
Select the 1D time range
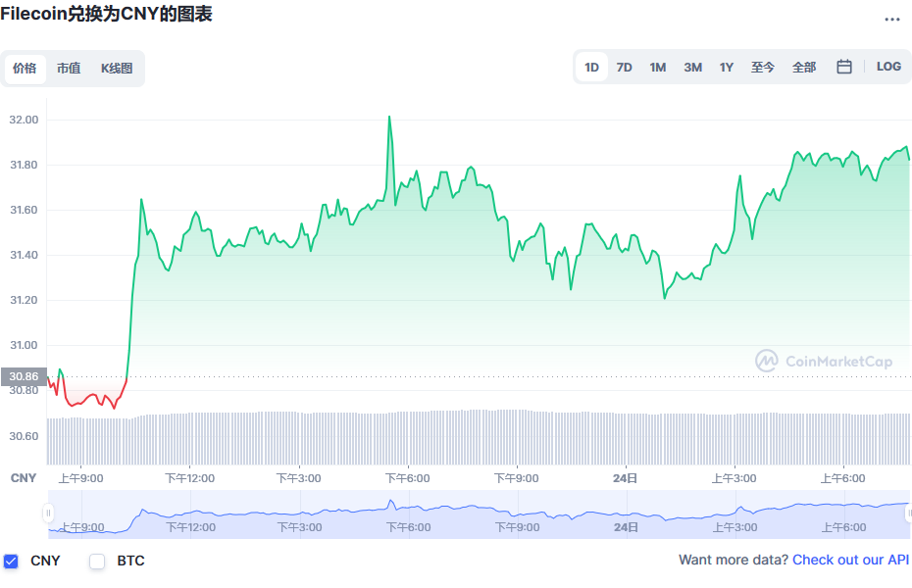(x=591, y=66)
